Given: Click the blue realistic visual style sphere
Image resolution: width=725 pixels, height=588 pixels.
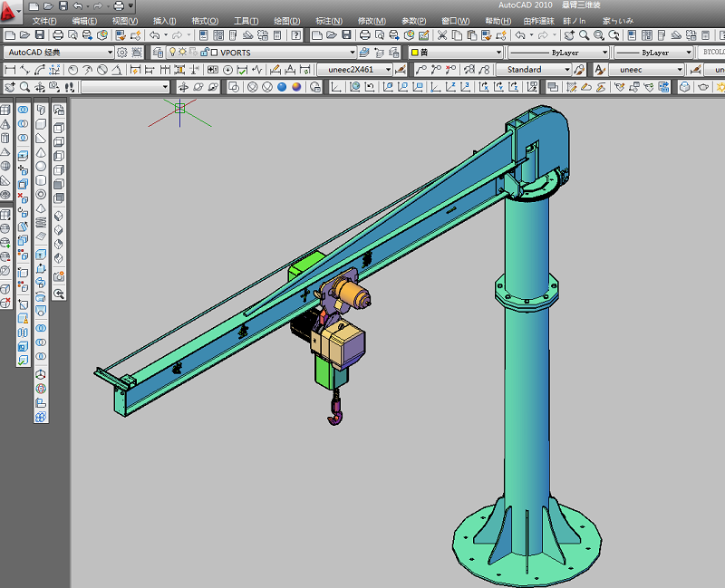Looking at the screenshot, I should click(x=282, y=87).
